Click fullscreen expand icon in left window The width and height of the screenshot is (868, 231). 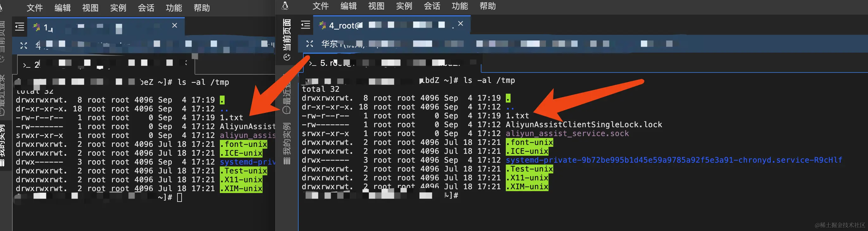coord(24,46)
